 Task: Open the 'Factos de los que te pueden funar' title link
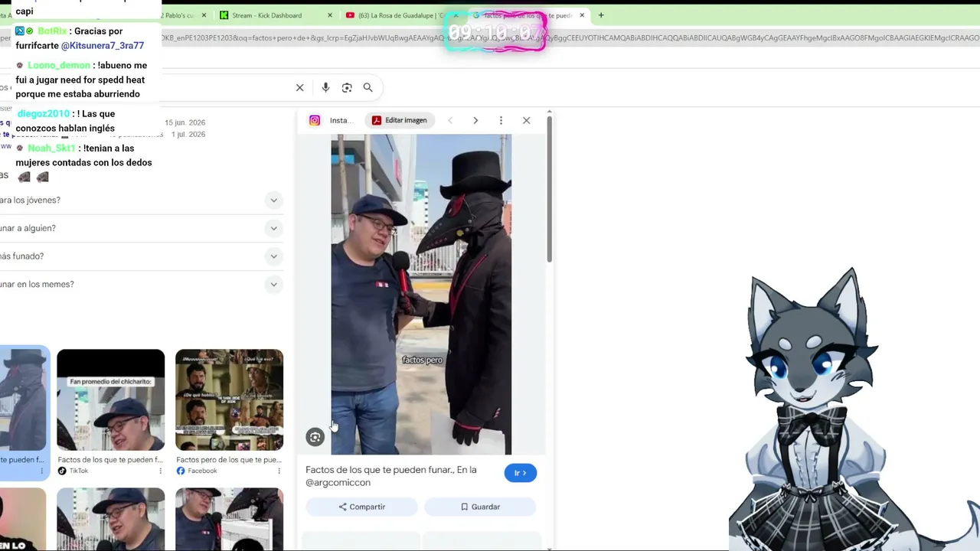pos(391,476)
